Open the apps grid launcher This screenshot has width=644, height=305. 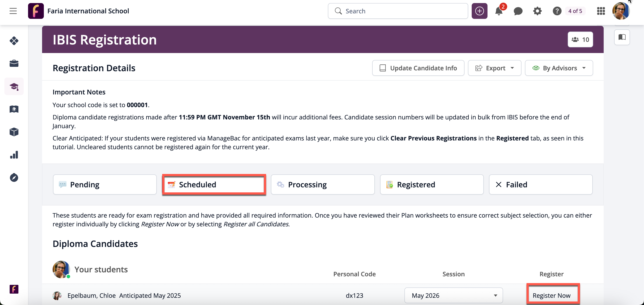601,11
